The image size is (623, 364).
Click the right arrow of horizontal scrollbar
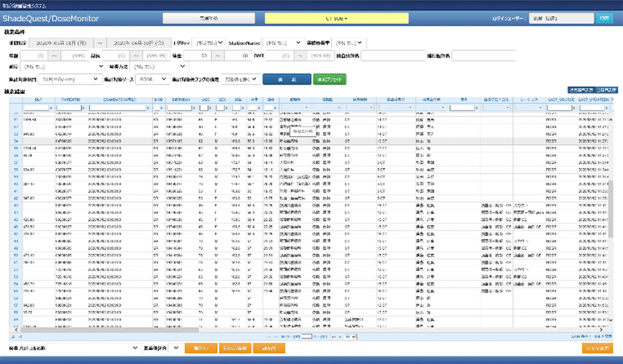601,329
